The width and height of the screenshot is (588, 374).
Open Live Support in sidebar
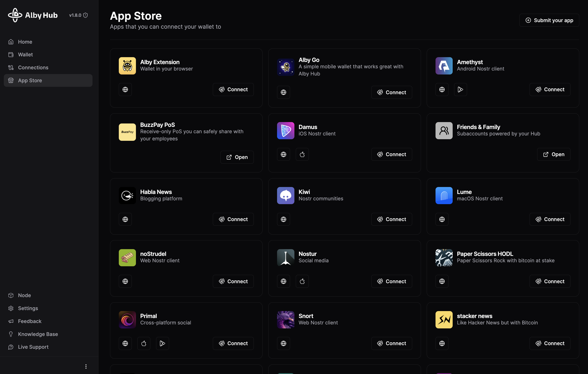pyautogui.click(x=48, y=347)
